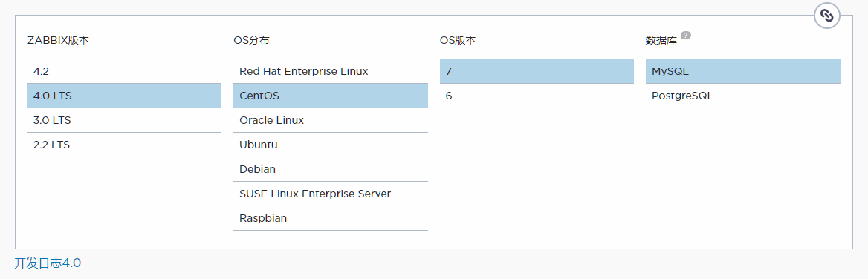
Task: Select Red Hat Enterprise Linux distribution
Action: tap(331, 71)
